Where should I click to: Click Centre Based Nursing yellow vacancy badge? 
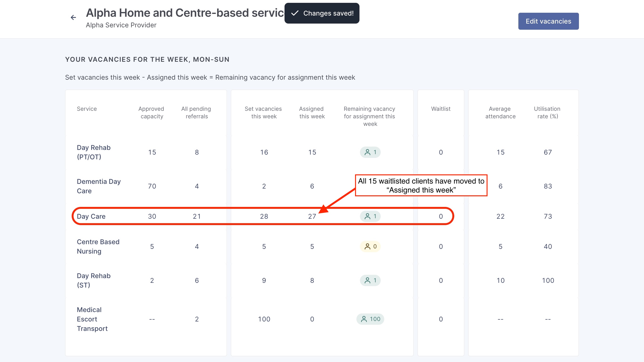370,247
